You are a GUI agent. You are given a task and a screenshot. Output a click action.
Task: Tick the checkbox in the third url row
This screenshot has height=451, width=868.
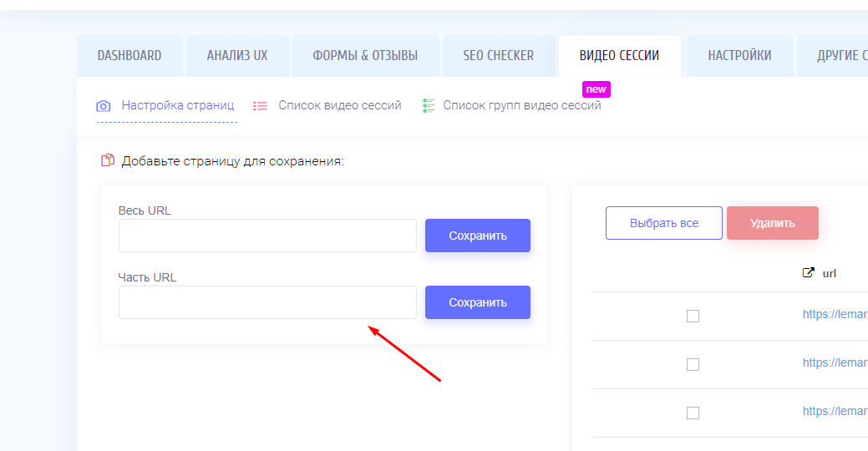(x=693, y=413)
